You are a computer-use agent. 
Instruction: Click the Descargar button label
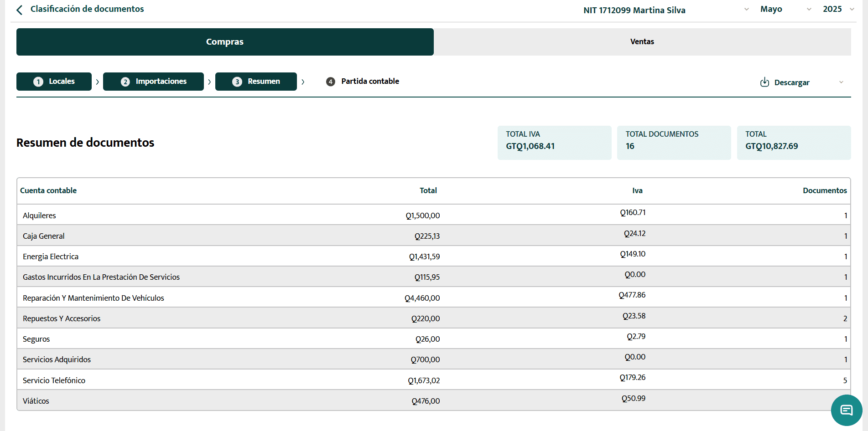[792, 82]
